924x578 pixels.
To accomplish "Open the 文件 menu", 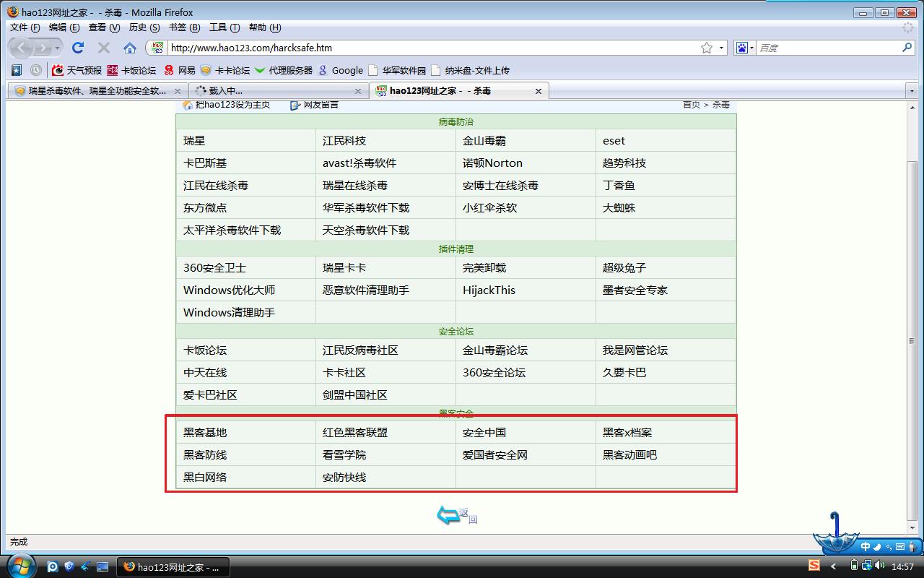I will [x=25, y=27].
